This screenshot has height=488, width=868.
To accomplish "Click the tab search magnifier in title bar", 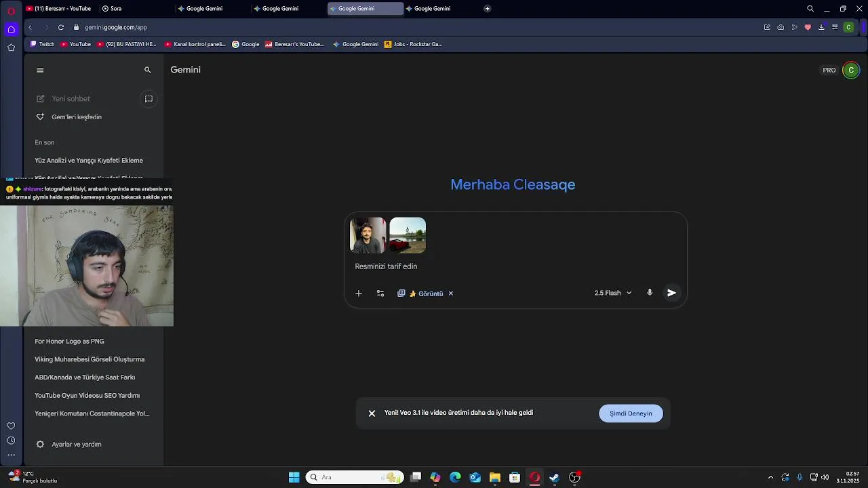I will point(810,9).
